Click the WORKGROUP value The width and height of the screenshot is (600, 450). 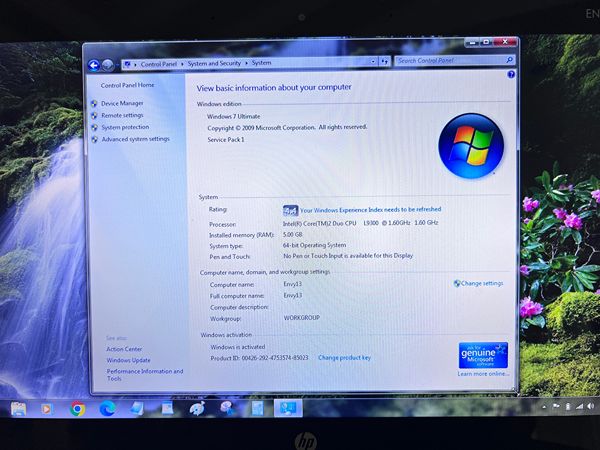tap(302, 318)
